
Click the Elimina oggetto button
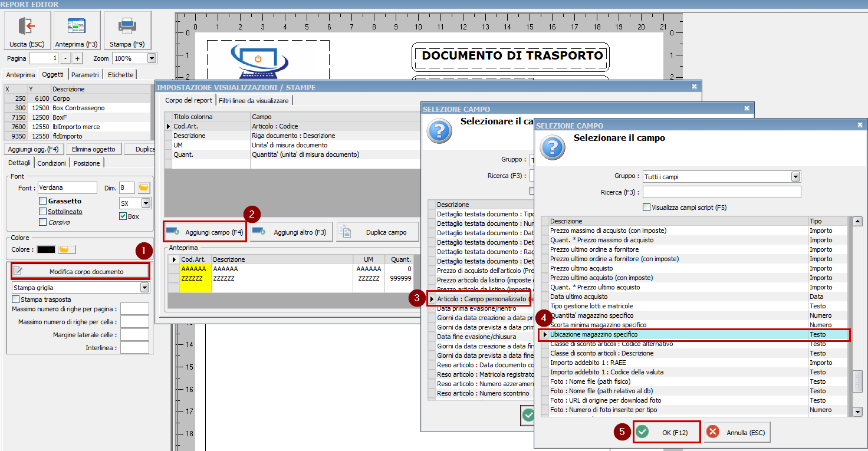pyautogui.click(x=94, y=149)
